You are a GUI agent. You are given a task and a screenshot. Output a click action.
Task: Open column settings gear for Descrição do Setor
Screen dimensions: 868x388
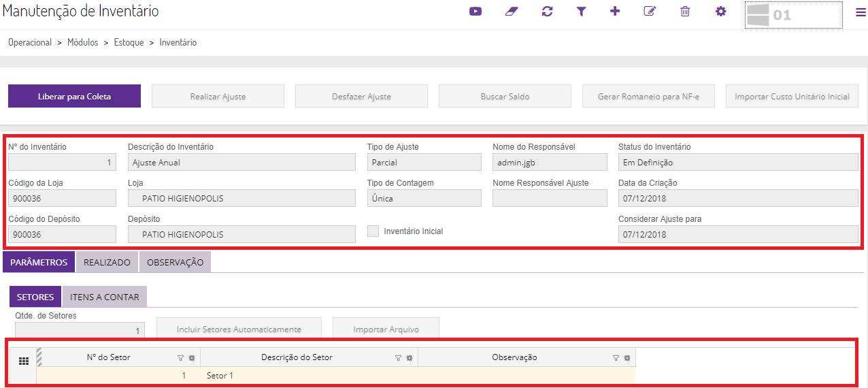coord(410,358)
